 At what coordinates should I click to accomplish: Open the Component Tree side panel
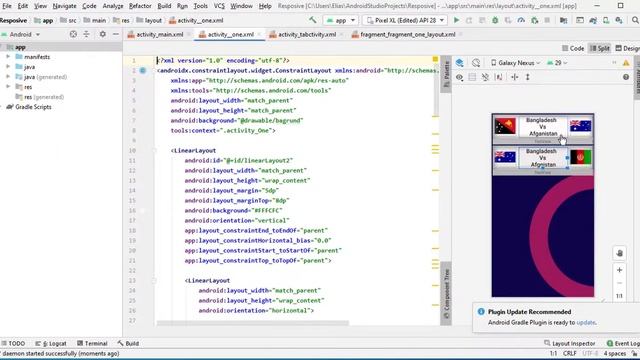pos(446,293)
